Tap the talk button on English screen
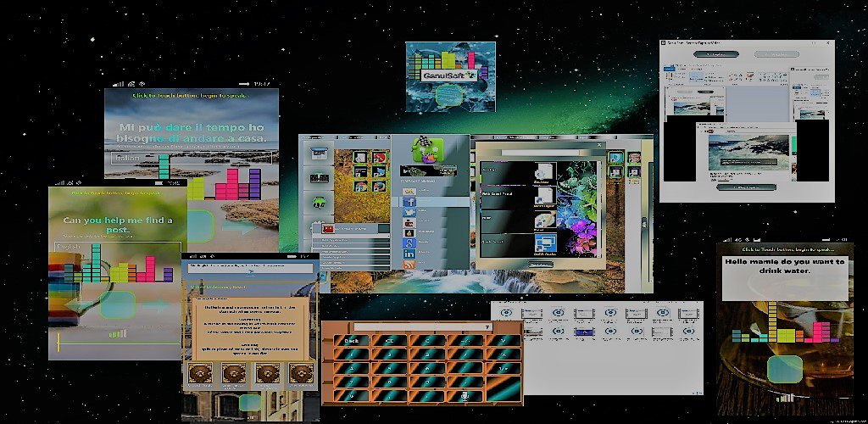This screenshot has height=424, width=868. tap(117, 305)
